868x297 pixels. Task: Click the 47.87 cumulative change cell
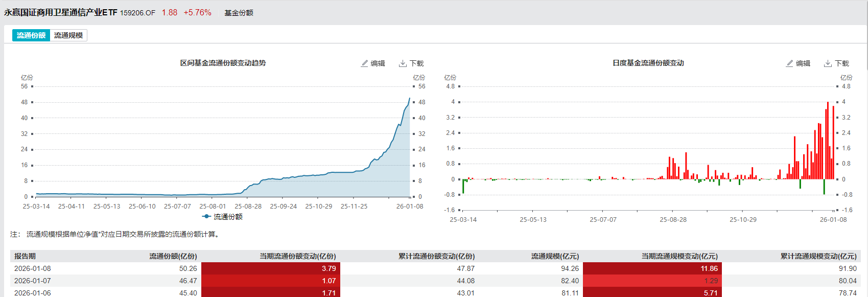[466, 268]
